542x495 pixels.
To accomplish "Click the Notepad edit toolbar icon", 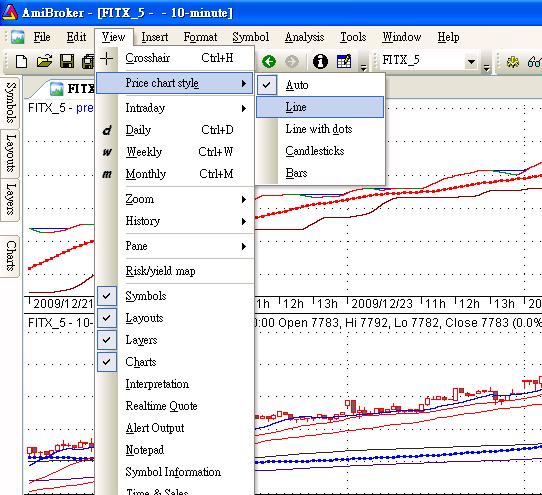I will (x=344, y=61).
